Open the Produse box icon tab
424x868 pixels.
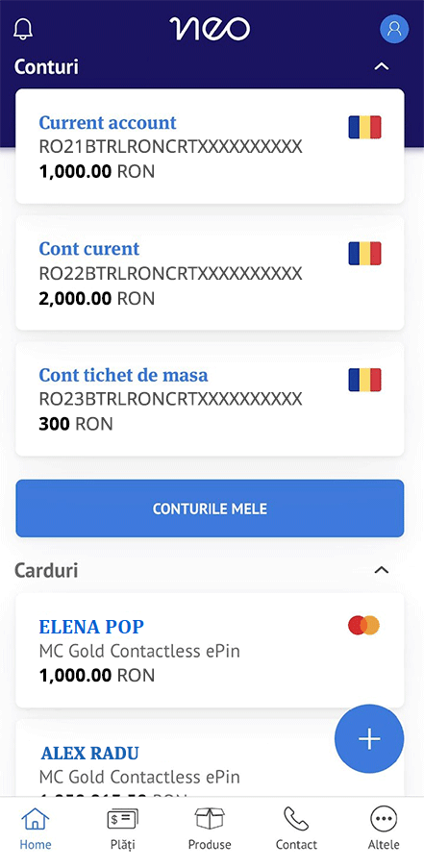[x=210, y=830]
